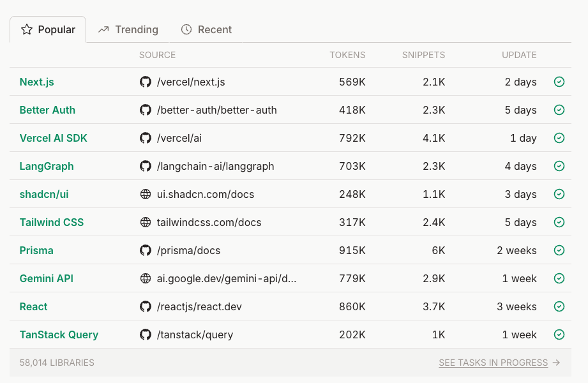Open the Vercel AI SDK library
Screen dimensions: 588x383
pyautogui.click(x=53, y=138)
